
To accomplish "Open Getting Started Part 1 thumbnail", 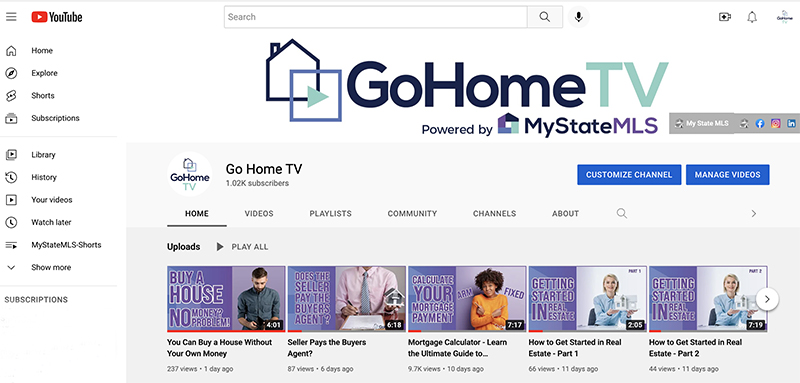I will point(587,299).
